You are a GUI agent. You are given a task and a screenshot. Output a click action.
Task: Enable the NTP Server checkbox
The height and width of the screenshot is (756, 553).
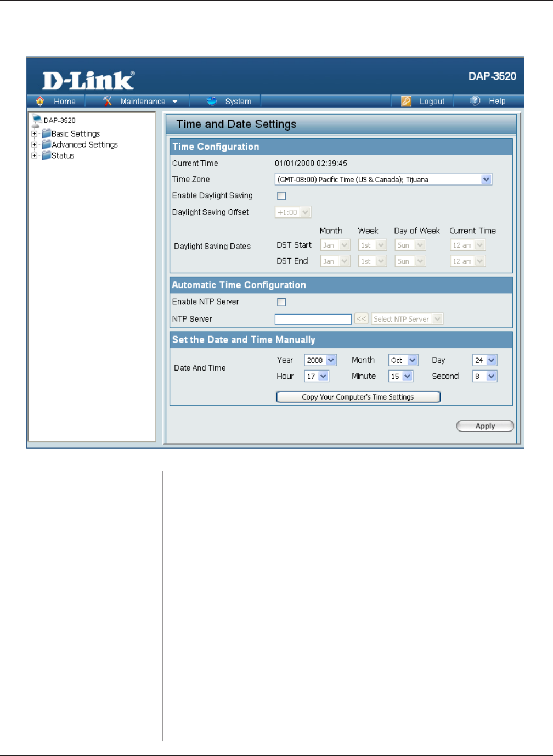pos(281,302)
